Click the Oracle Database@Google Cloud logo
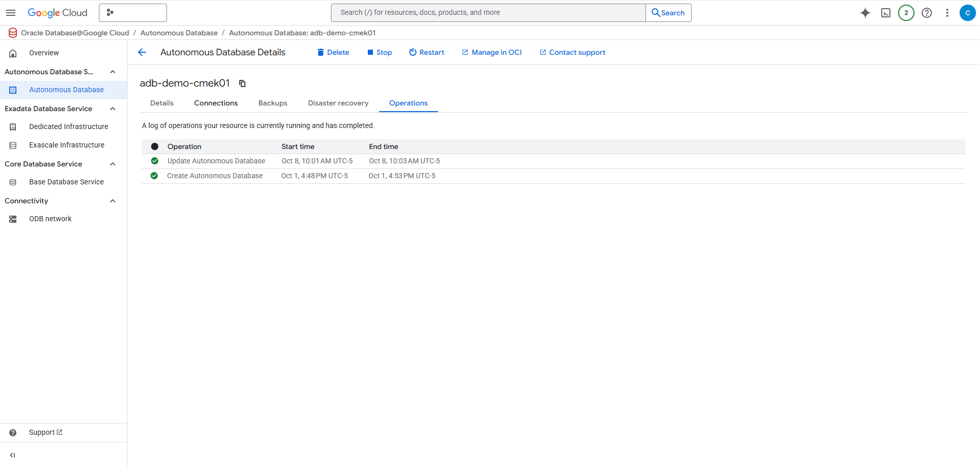Screen dimensions: 980x466 (x=12, y=33)
